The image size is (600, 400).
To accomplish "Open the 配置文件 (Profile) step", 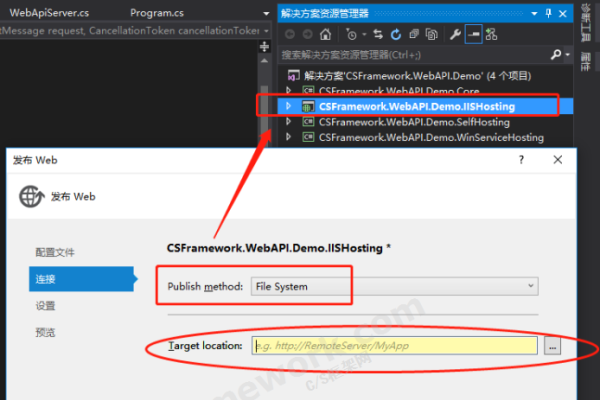I will [x=55, y=252].
